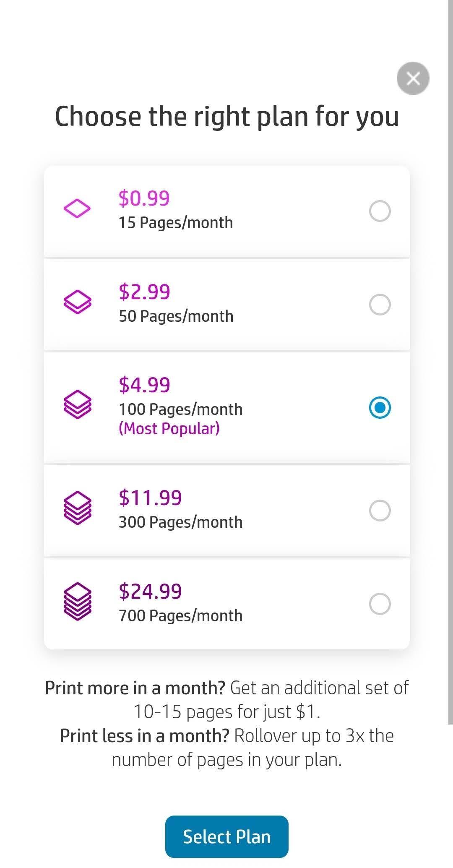Click the 'Choose the right plan for you' heading

tap(226, 116)
